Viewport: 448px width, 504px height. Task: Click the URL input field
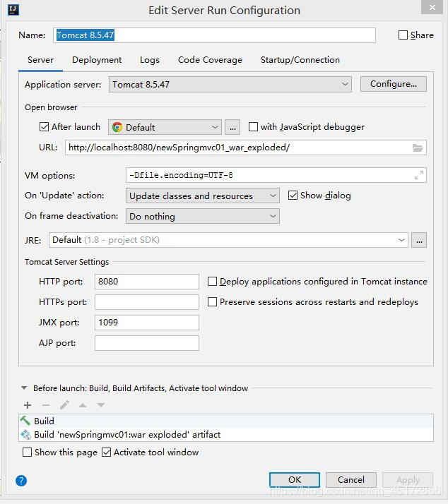[246, 148]
